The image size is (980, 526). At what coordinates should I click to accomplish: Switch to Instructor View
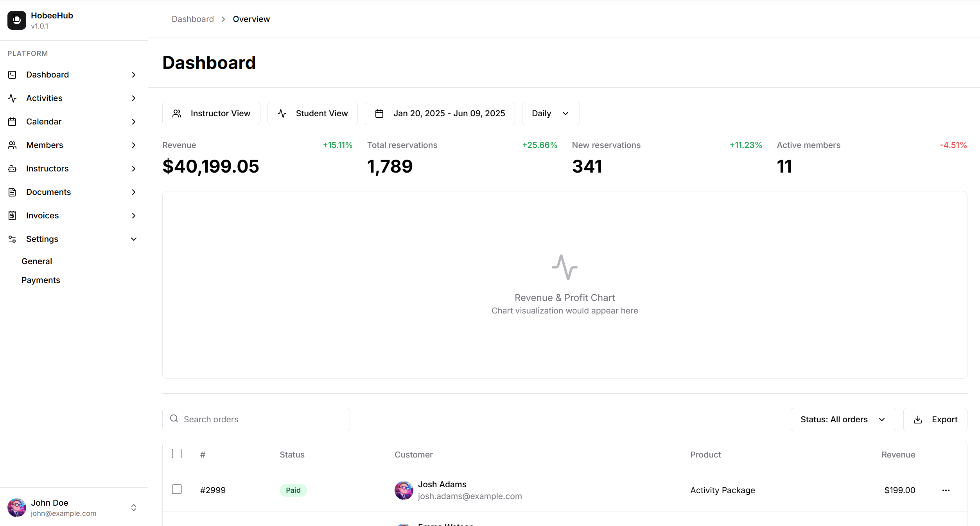point(211,113)
